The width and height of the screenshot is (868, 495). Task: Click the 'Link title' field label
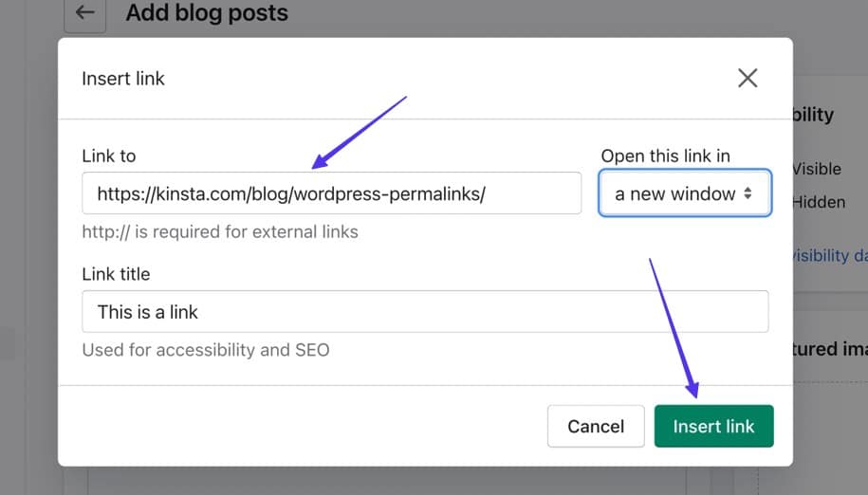point(116,274)
